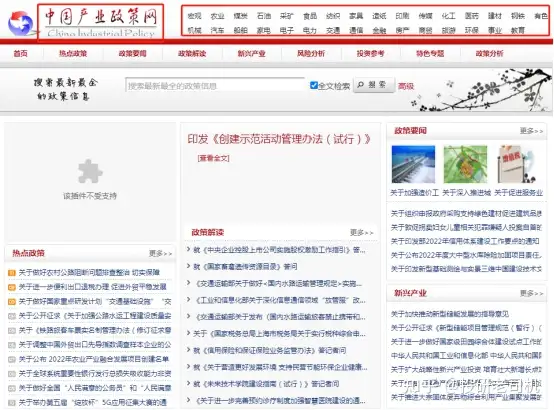Click the magnifier icon on the 搜索 button
Screen dimensions: 554x410
pos(360,85)
